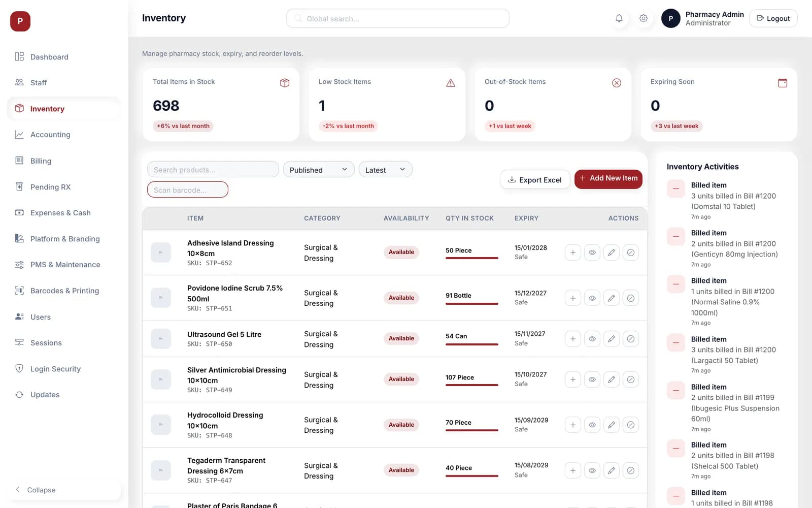View details of Tegaderm Transparent Dressing
This screenshot has width=812, height=508.
tap(592, 470)
